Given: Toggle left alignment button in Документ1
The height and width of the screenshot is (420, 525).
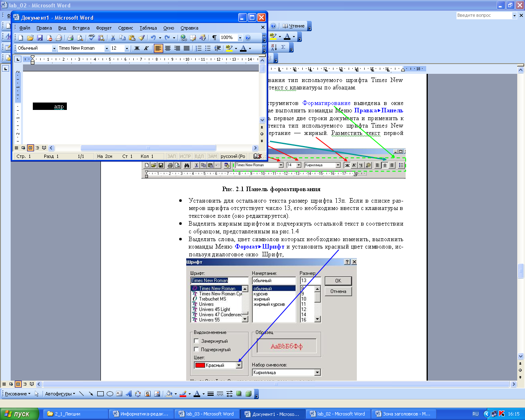Looking at the screenshot, I should pos(158,48).
